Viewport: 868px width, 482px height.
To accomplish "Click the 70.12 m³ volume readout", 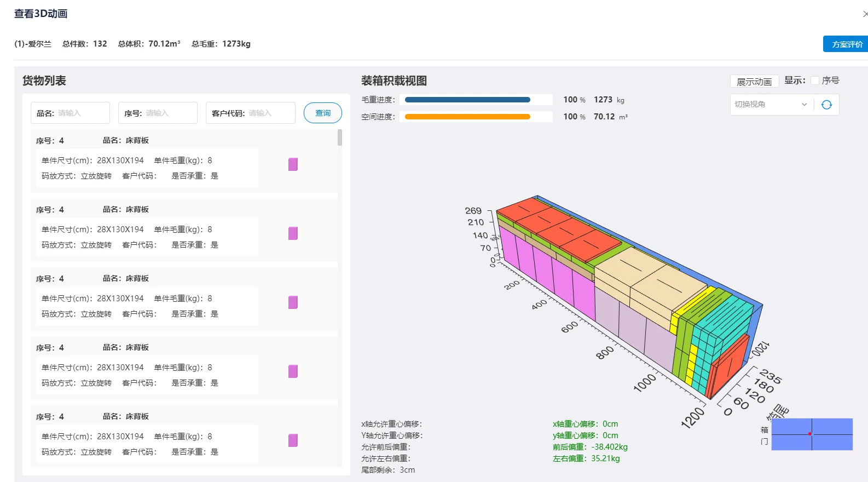I will [x=611, y=117].
